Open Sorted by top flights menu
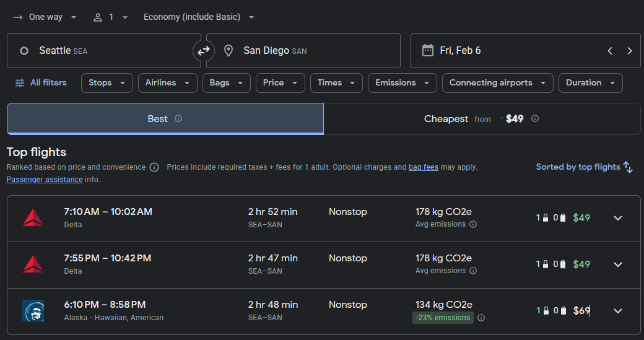 584,167
